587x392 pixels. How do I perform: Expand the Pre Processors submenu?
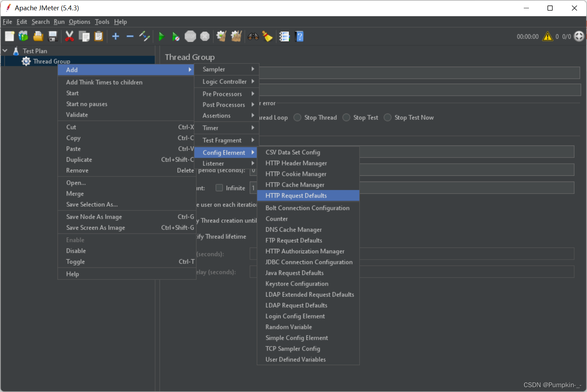[x=227, y=94]
